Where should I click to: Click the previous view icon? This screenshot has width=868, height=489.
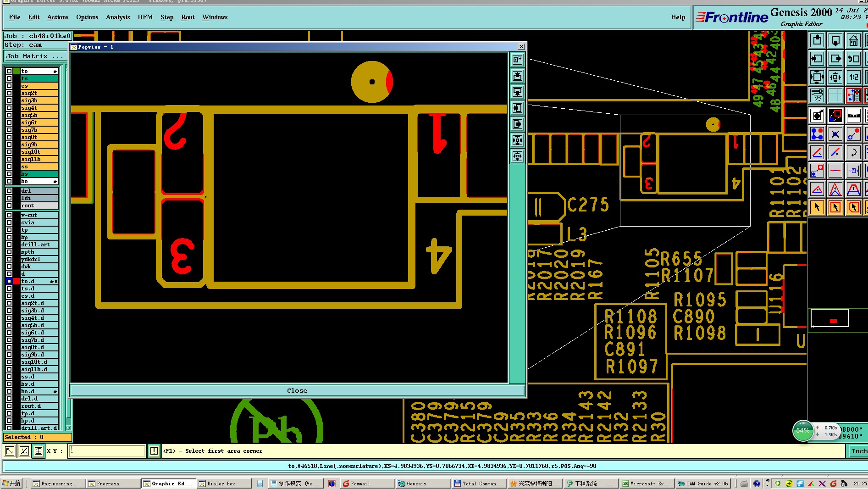853,59
